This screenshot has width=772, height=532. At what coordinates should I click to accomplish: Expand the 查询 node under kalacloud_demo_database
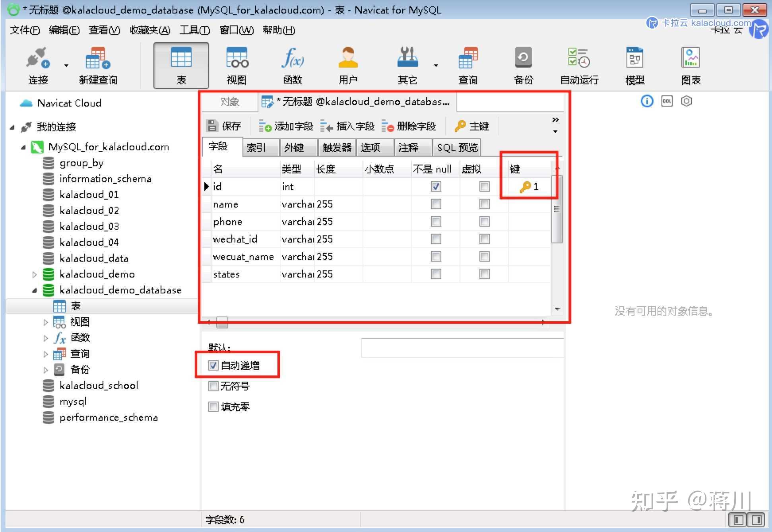coord(45,353)
